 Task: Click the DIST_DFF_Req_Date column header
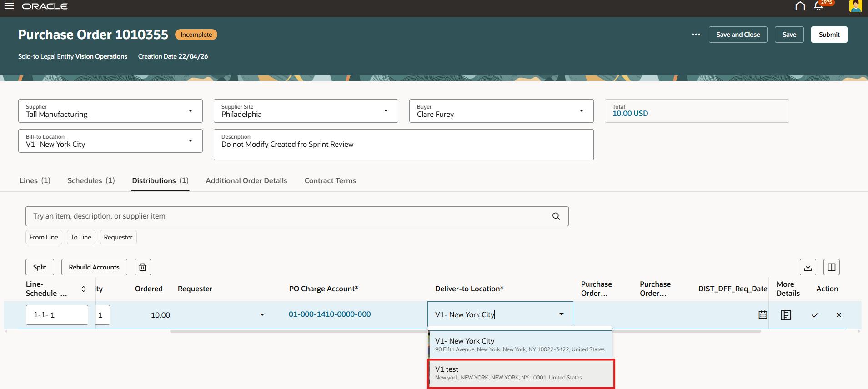click(733, 289)
